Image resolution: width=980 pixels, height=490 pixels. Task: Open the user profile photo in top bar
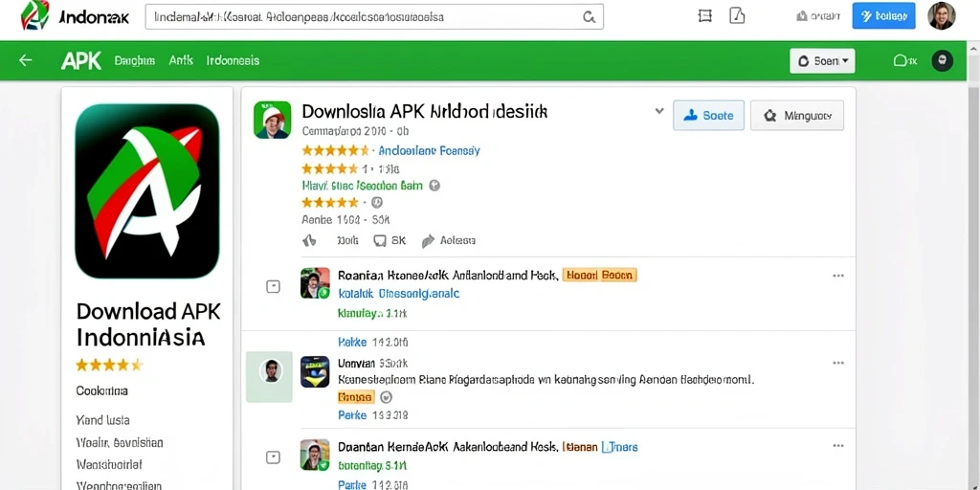click(x=942, y=15)
